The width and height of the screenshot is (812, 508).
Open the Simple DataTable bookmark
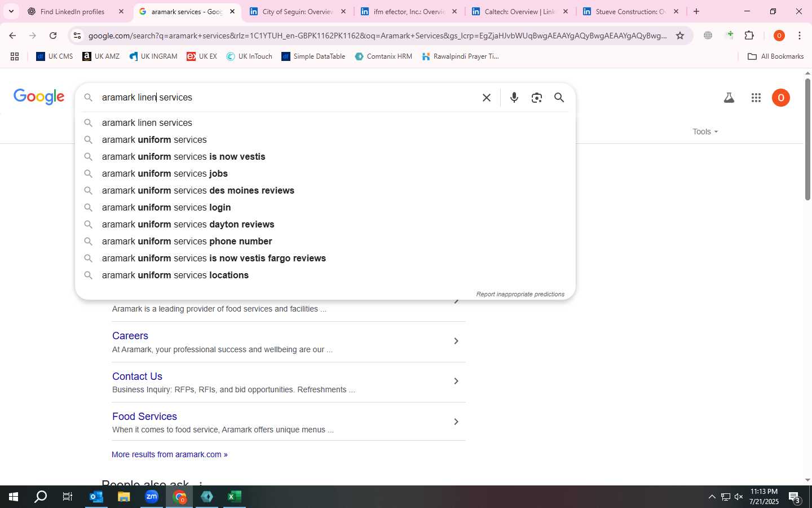coord(314,56)
